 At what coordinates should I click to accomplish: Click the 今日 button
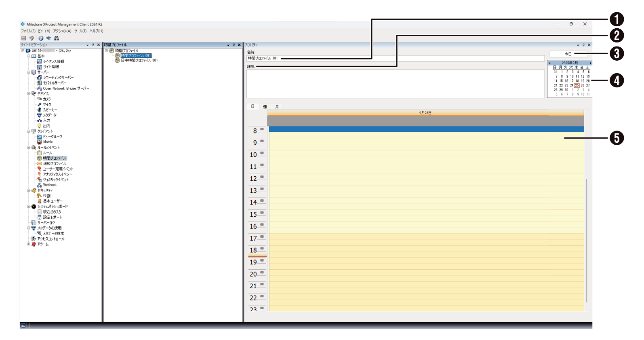(568, 54)
